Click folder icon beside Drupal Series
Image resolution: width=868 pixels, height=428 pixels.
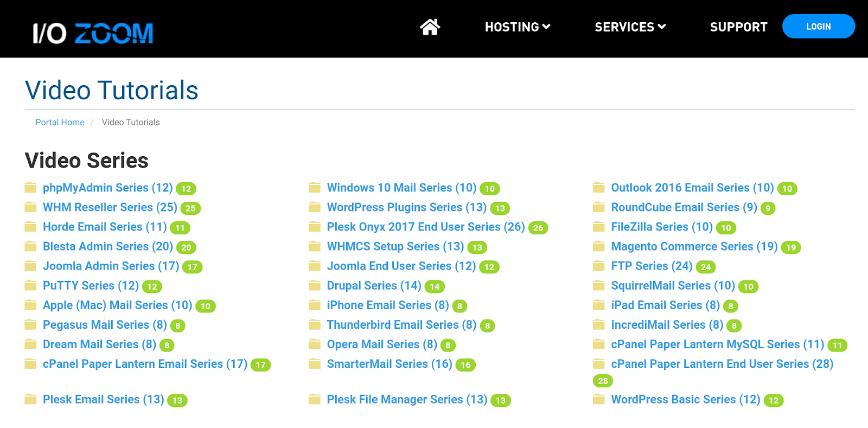point(315,285)
